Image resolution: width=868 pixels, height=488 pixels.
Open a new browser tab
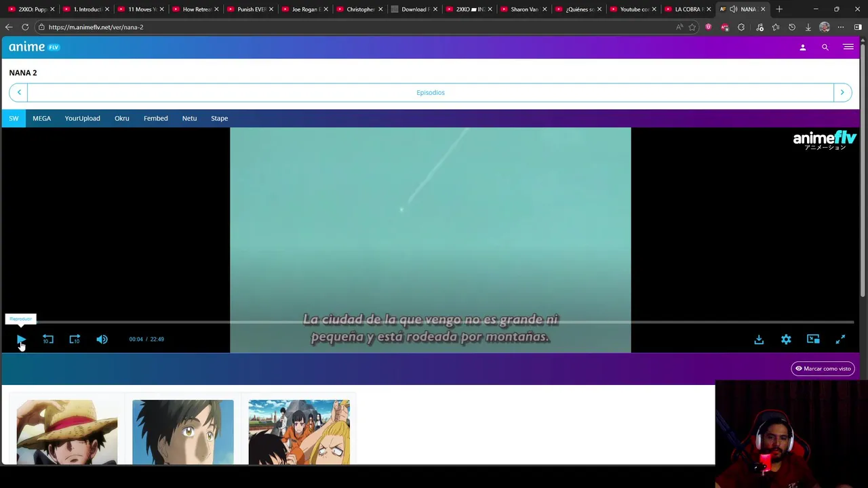point(779,9)
